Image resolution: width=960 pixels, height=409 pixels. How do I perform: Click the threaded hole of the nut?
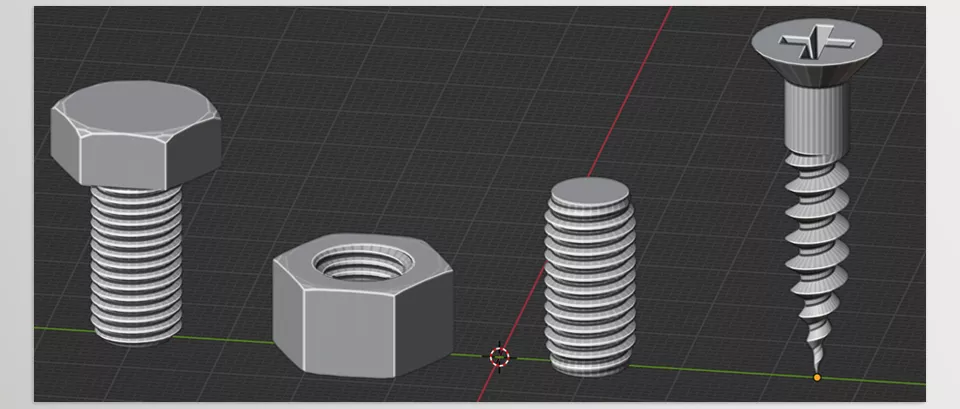click(x=363, y=264)
